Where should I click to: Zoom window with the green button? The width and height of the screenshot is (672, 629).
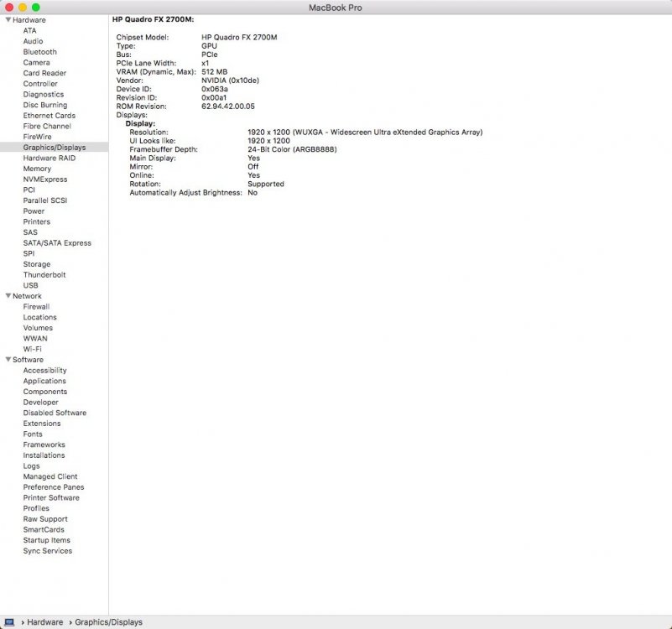coord(36,8)
